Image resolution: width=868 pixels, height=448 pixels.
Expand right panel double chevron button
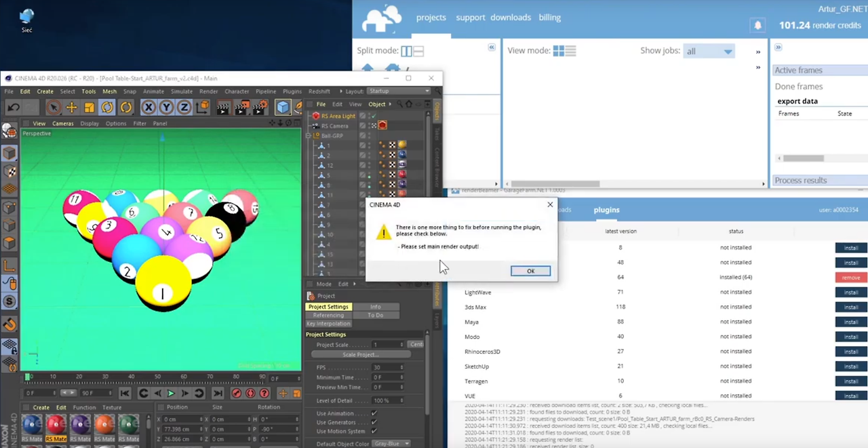[x=778, y=48]
